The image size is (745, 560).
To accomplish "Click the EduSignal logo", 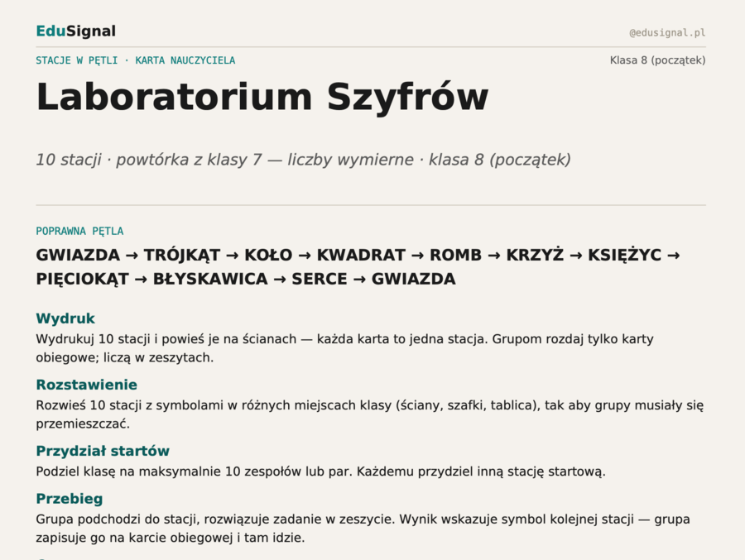I will [75, 31].
